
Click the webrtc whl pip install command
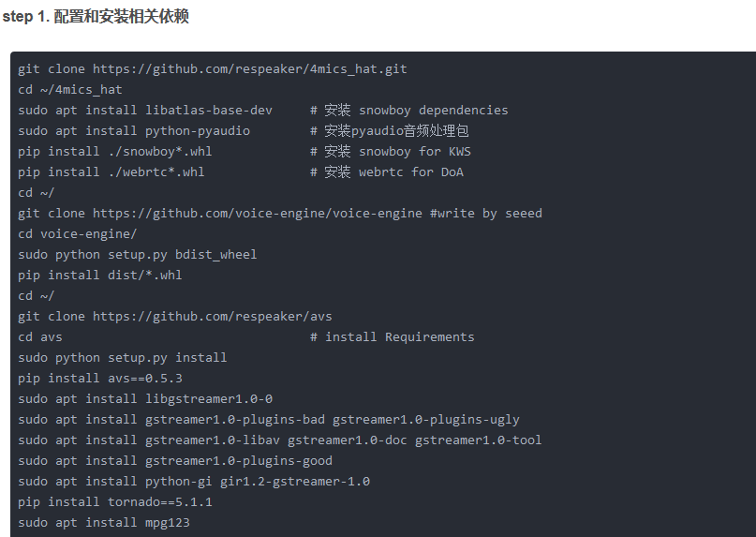pyautogui.click(x=111, y=172)
